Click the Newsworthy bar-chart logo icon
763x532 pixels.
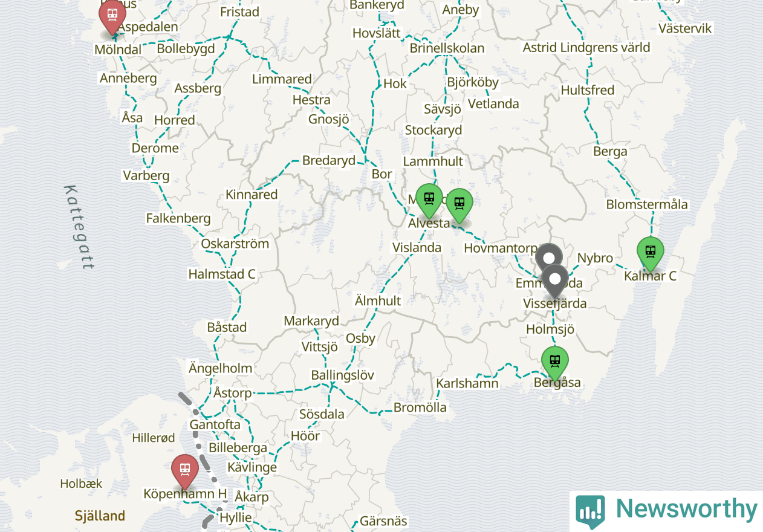tap(590, 511)
